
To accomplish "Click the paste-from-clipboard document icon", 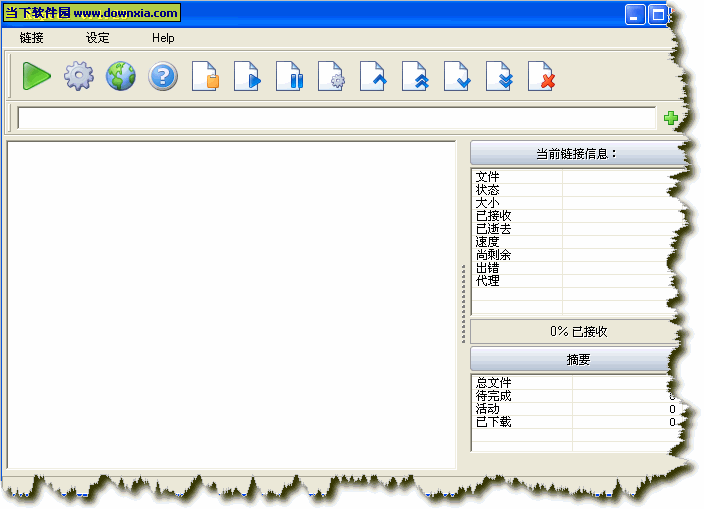I will (205, 76).
